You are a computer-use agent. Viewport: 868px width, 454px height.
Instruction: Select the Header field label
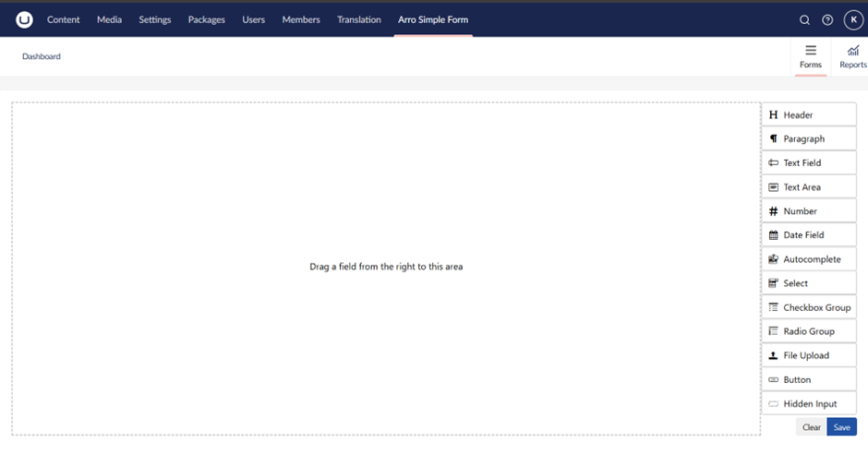tap(798, 115)
